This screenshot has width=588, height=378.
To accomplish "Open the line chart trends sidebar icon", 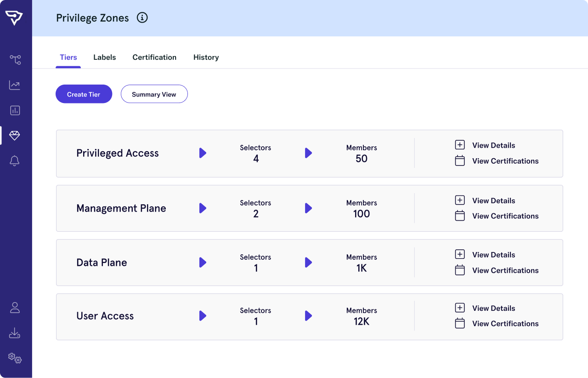I will [x=15, y=85].
